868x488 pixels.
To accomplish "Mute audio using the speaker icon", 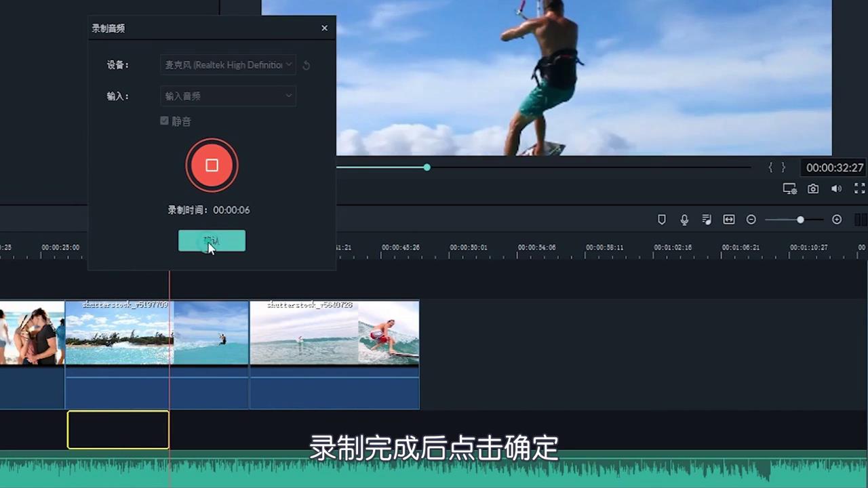I will point(836,188).
